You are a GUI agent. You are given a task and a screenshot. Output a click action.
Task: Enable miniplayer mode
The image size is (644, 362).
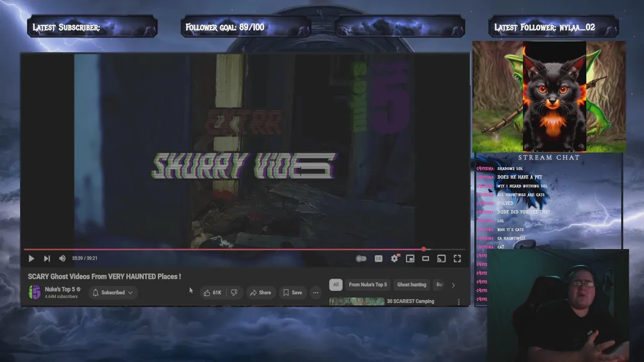click(410, 258)
